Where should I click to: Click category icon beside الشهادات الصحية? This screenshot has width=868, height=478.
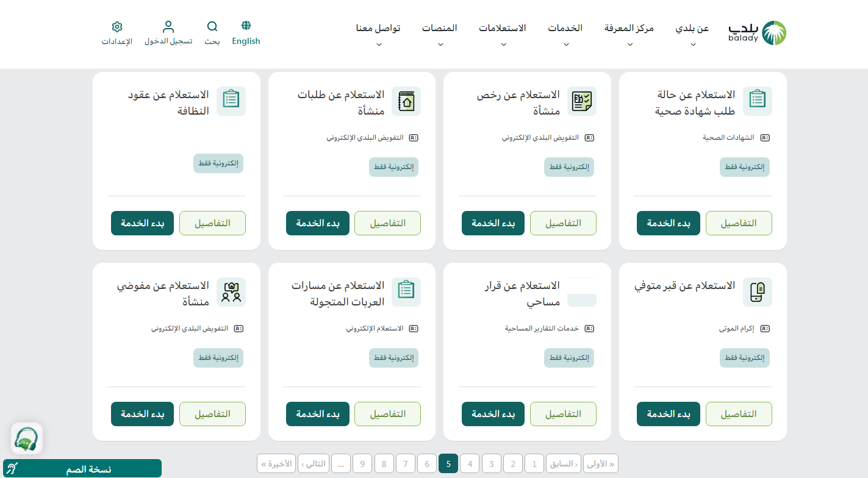pos(765,138)
